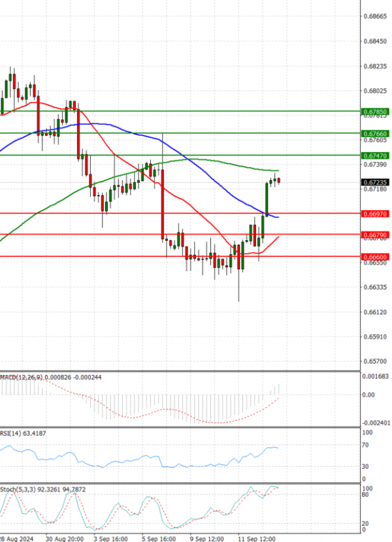392x542 pixels.
Task: Click the 80 level on Stoch scale
Action: tap(365, 494)
